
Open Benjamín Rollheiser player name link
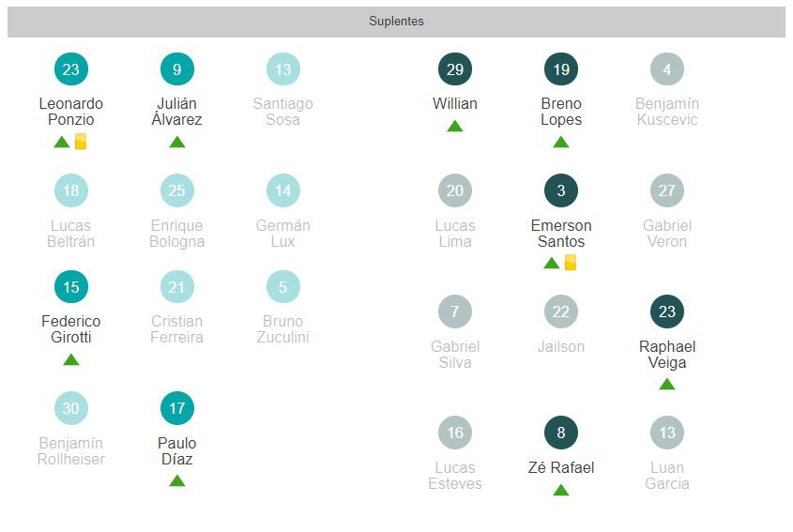71,451
